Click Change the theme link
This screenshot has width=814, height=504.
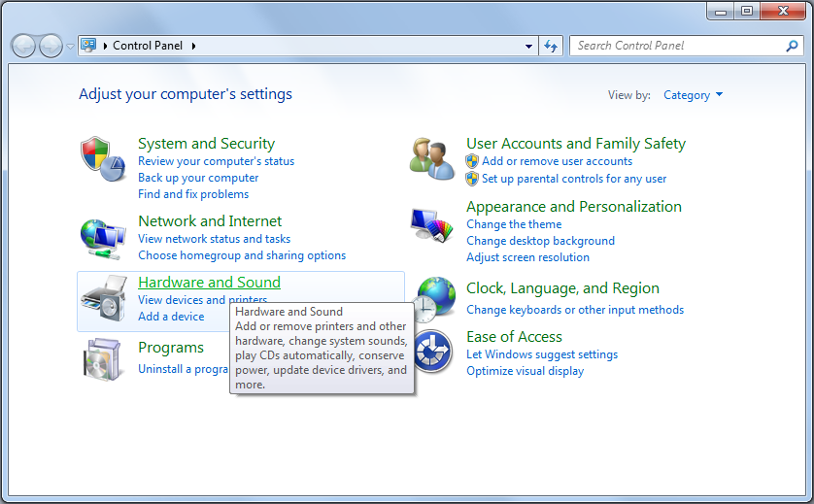pos(514,224)
